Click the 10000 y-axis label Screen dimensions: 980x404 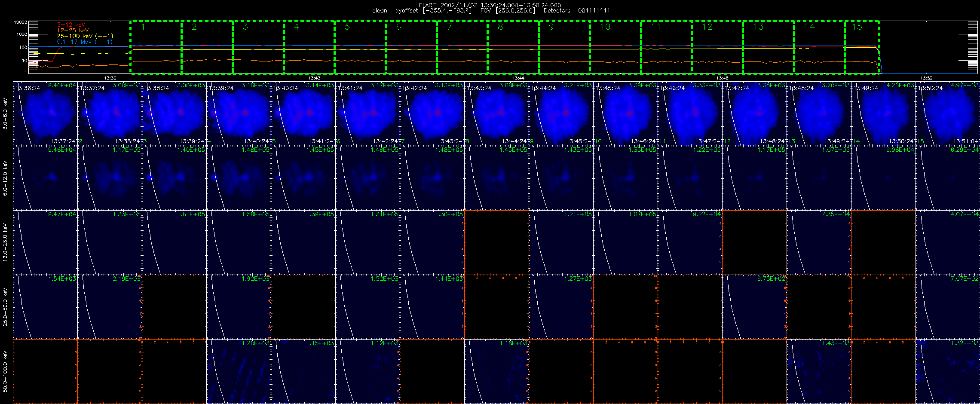[20, 22]
